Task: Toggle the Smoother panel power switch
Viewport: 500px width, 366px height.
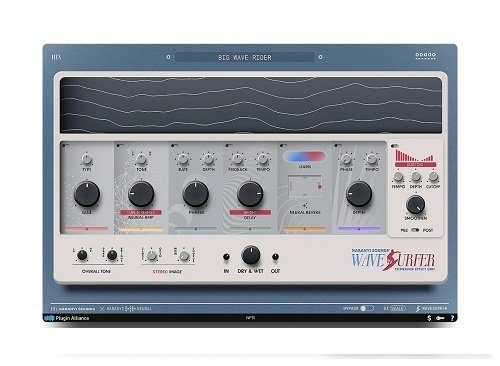Action: (x=395, y=146)
